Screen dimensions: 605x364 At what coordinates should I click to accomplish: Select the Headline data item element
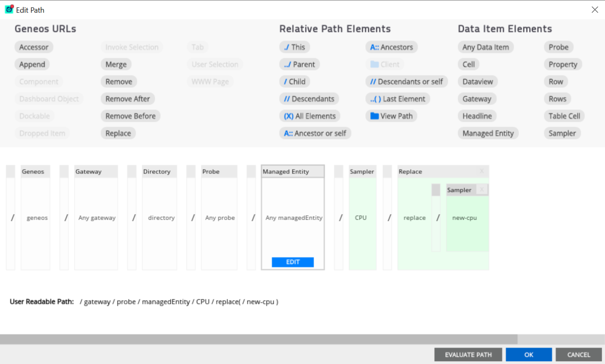477,116
